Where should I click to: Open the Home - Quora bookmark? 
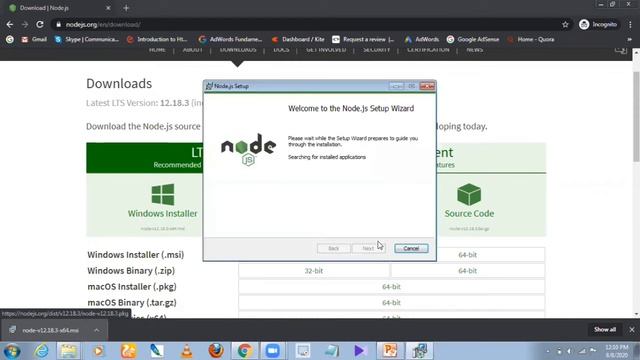531,40
